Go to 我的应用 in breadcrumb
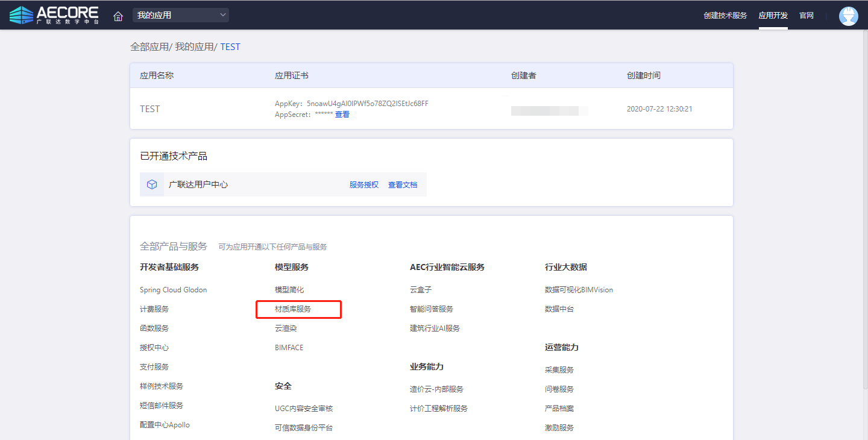 (x=194, y=46)
